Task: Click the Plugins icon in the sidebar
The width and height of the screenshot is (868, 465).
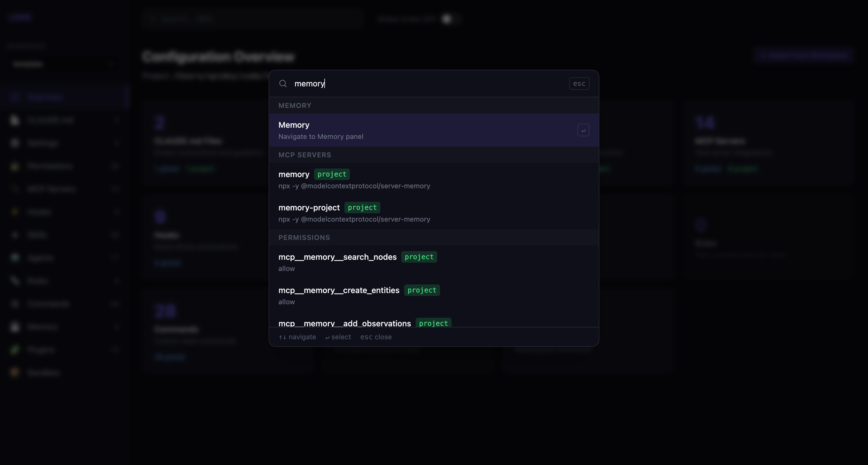Action: pos(15,349)
